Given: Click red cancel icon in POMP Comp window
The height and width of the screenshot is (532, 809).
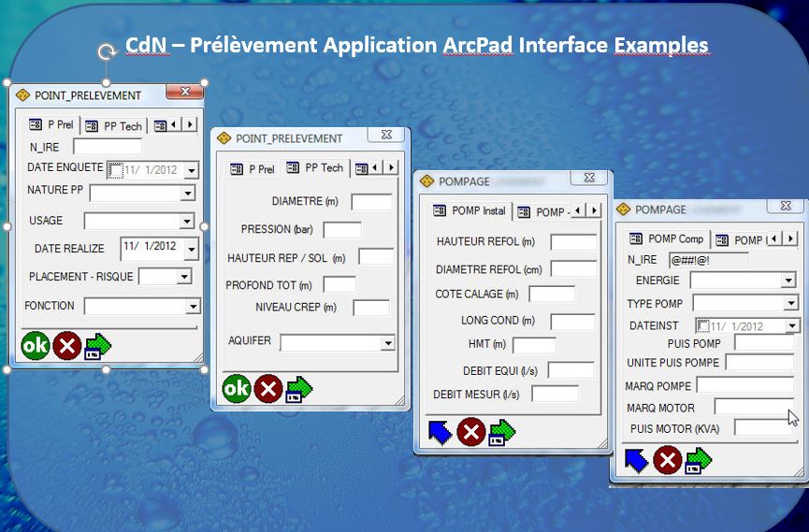Looking at the screenshot, I should click(x=668, y=460).
